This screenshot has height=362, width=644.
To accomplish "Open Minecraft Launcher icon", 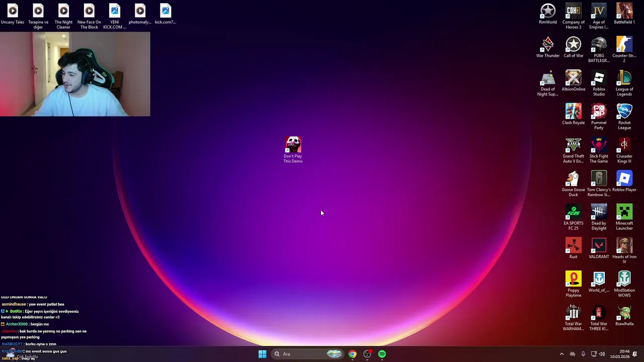I will click(x=624, y=218).
